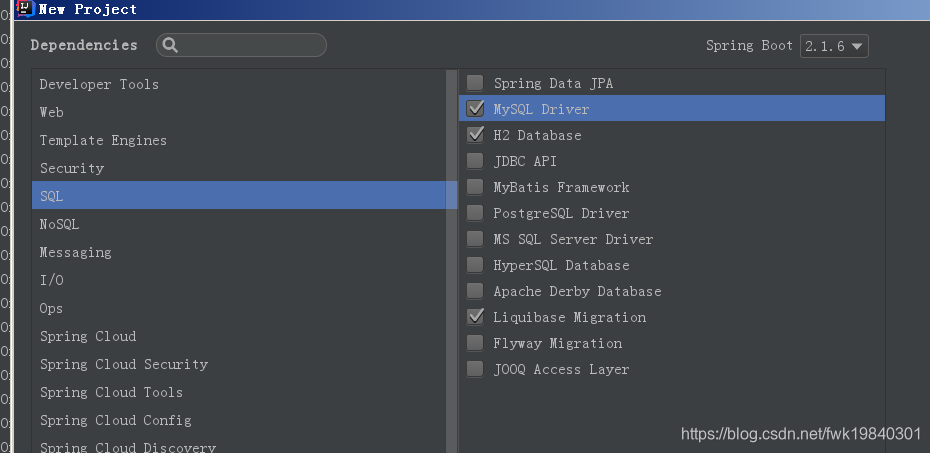Screen dimensions: 930x453
Task: Select the Spring Cloud Tools category
Action: click(x=239, y=392)
